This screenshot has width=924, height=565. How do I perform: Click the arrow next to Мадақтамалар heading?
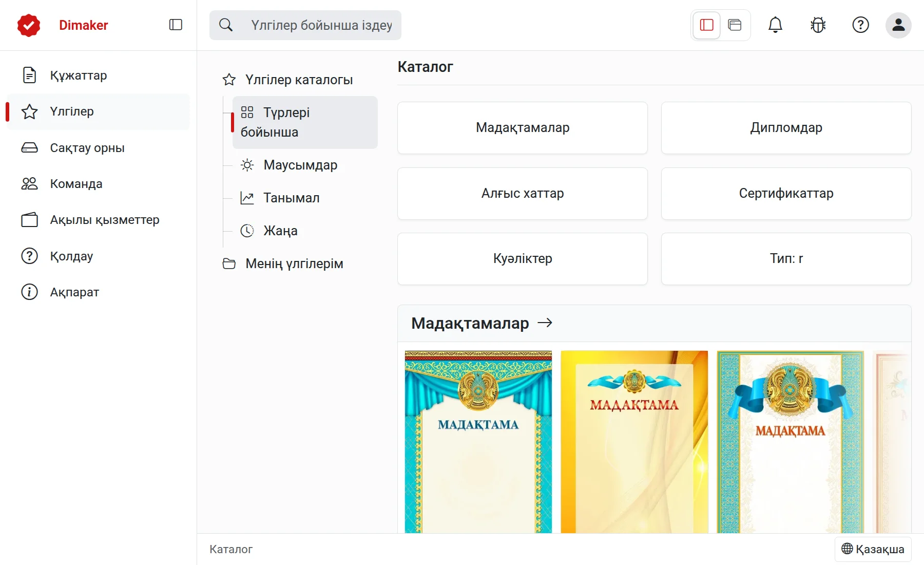tap(545, 323)
